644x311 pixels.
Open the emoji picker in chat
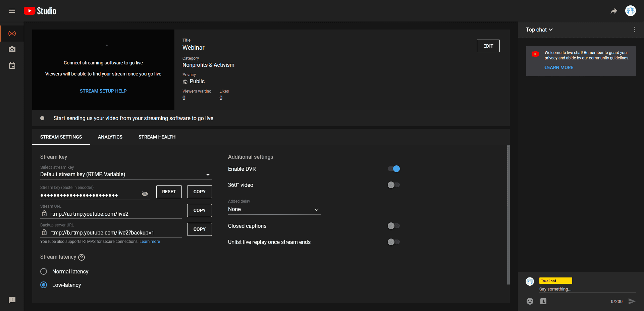coord(530,301)
